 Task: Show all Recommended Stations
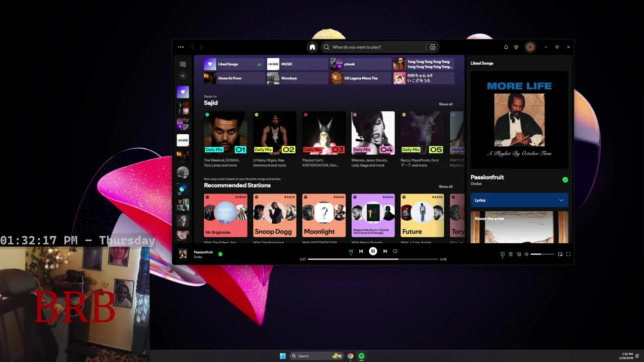click(445, 187)
